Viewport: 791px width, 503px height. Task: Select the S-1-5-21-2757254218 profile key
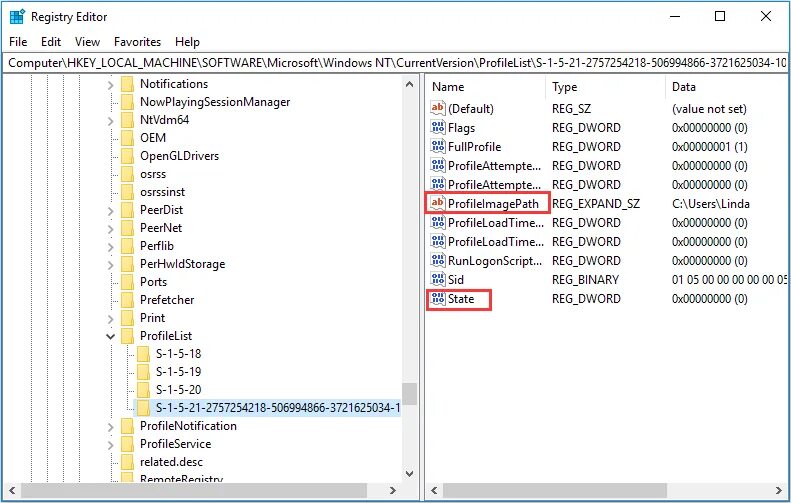[277, 408]
